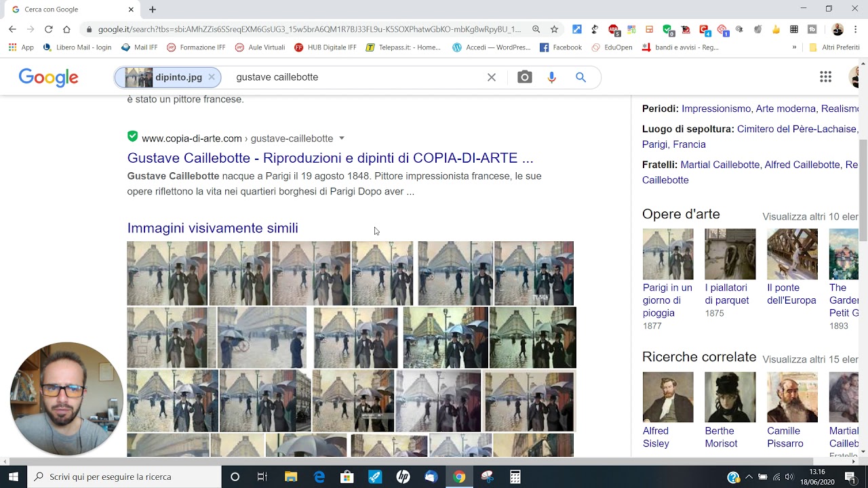Open the Libero Mail - login bookmark
868x488 pixels.
(77, 47)
